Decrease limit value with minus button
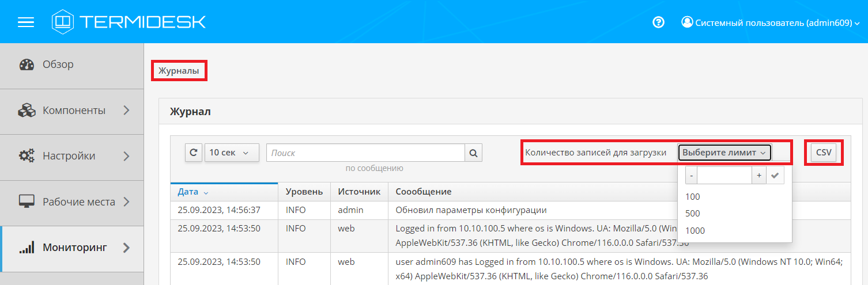868x285 pixels. [691, 176]
